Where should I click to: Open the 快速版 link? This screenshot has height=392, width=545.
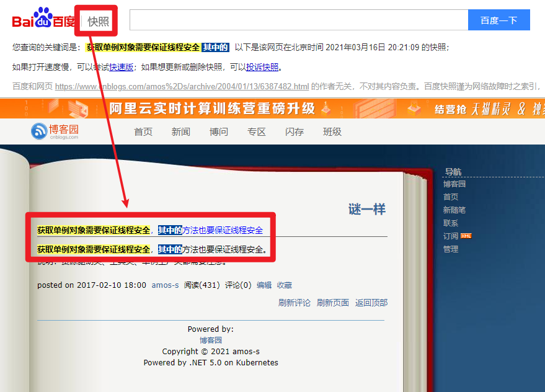coord(122,67)
